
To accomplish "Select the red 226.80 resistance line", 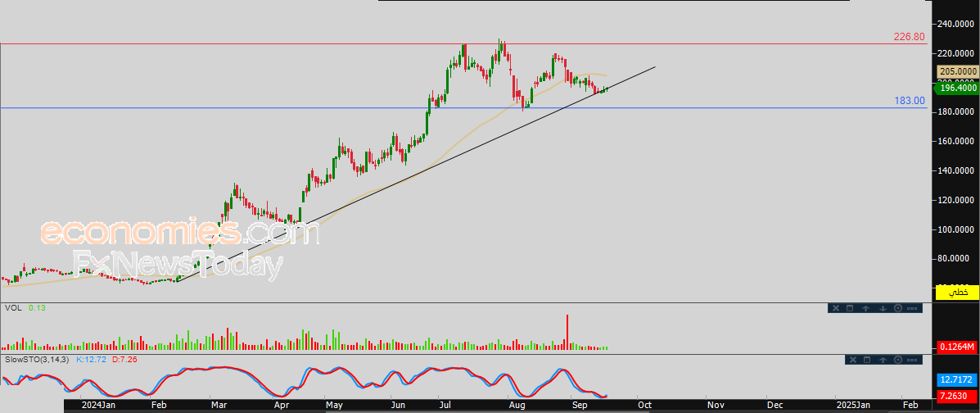I will tap(463, 43).
